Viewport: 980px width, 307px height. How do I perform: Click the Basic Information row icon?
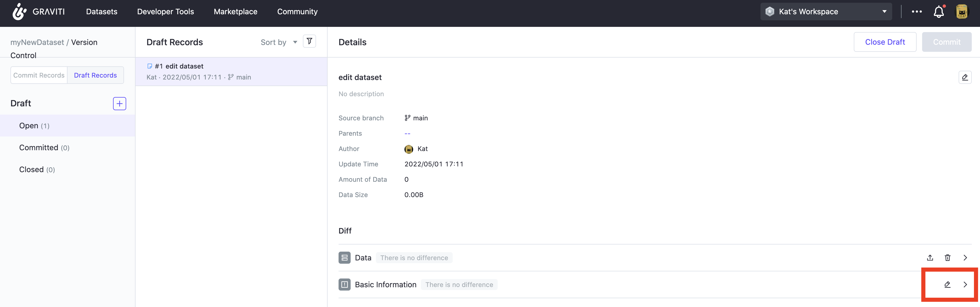(x=344, y=285)
